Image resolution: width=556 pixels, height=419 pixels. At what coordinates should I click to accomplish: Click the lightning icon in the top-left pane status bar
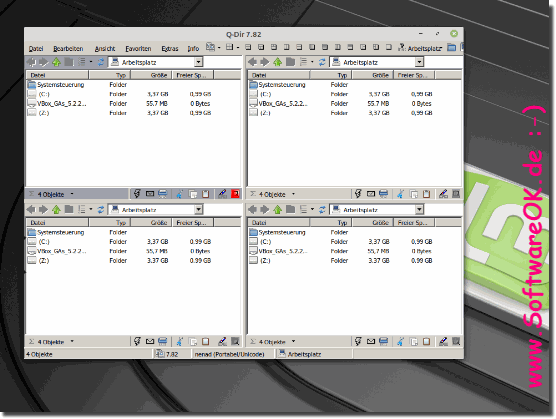[137, 194]
